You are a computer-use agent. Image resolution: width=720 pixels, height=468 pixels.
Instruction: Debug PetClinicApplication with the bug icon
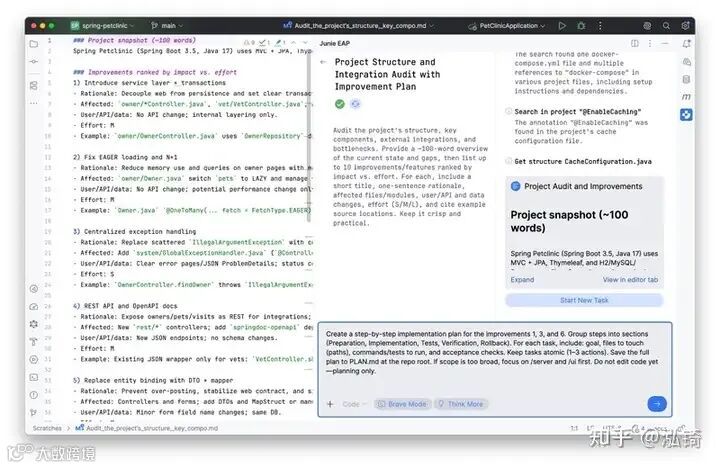(581, 26)
